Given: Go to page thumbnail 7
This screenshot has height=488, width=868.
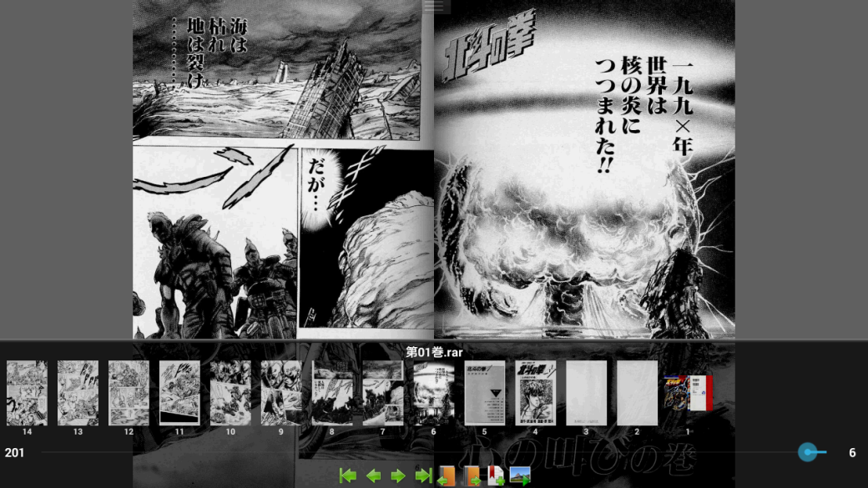Looking at the screenshot, I should coord(382,393).
